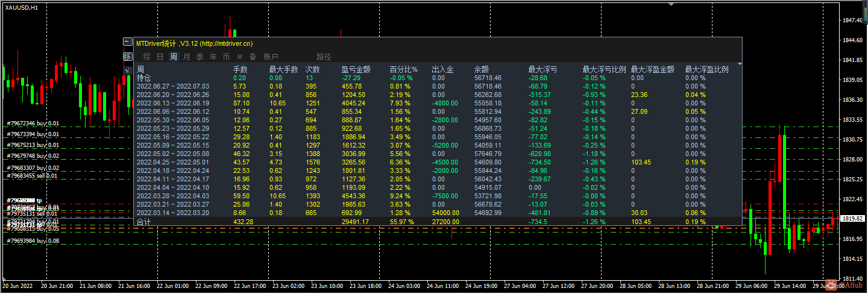This screenshot has height=294, width=868.
Task: Open the 备 notes tab
Action: (253, 57)
